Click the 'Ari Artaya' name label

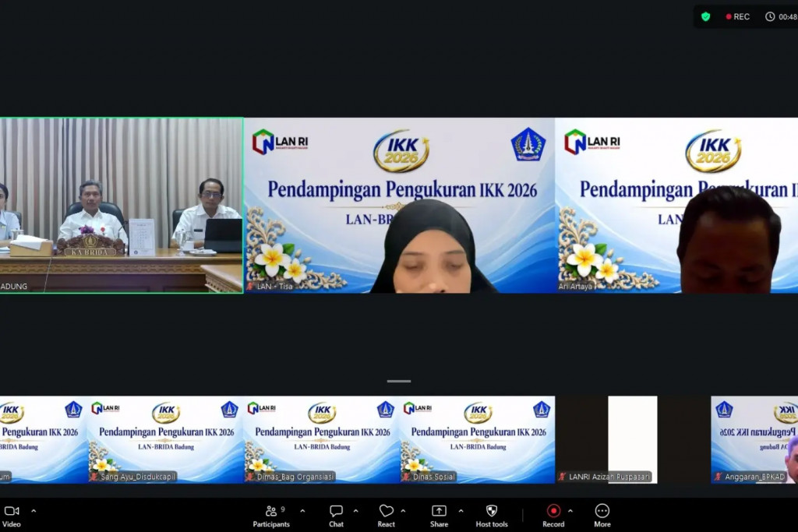(576, 287)
